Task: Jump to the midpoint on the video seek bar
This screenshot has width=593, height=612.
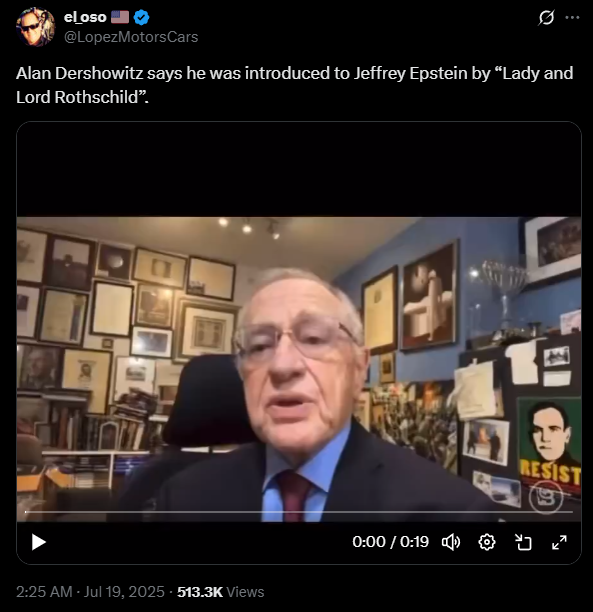Action: [299, 512]
